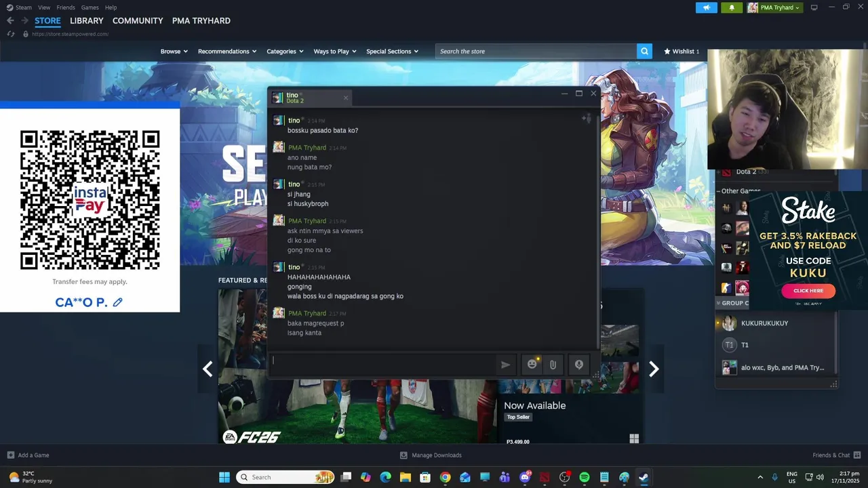Collapse the Other Games friends group

(x=719, y=191)
